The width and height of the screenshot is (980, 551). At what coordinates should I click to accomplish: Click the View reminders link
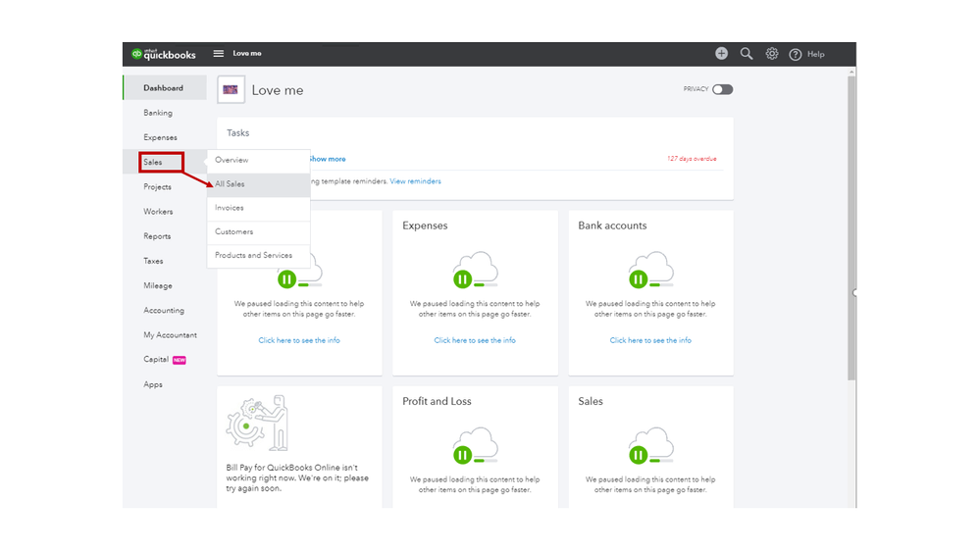tap(415, 181)
